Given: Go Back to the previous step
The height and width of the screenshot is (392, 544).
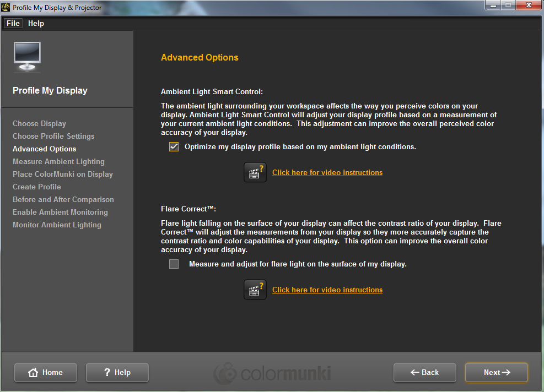Looking at the screenshot, I should point(424,372).
